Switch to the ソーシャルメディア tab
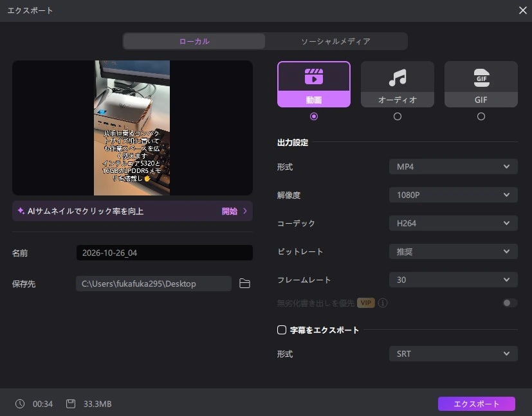Viewport: 532px width, 416px height. [x=336, y=41]
